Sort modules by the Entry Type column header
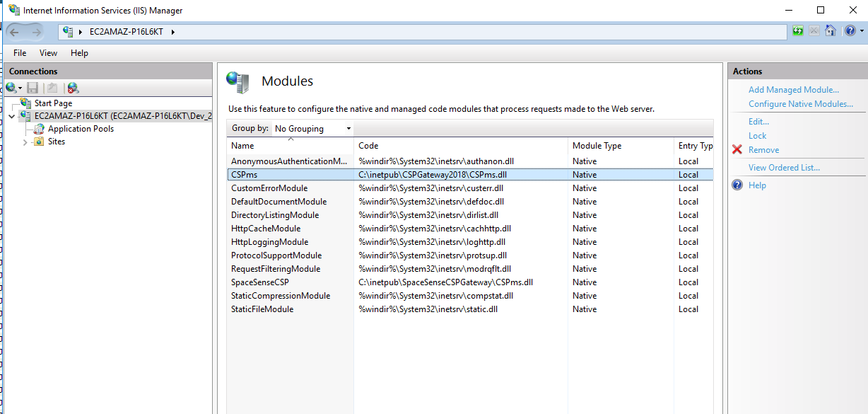 [x=693, y=146]
